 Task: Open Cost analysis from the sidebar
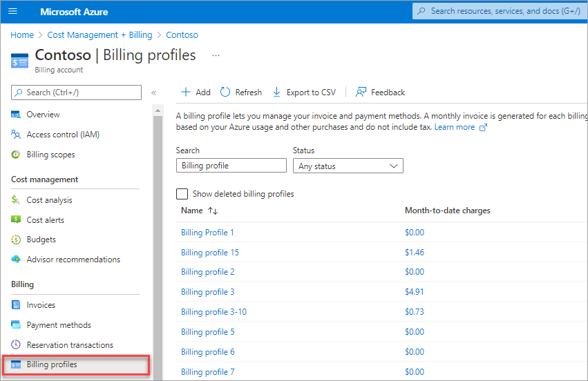49,200
